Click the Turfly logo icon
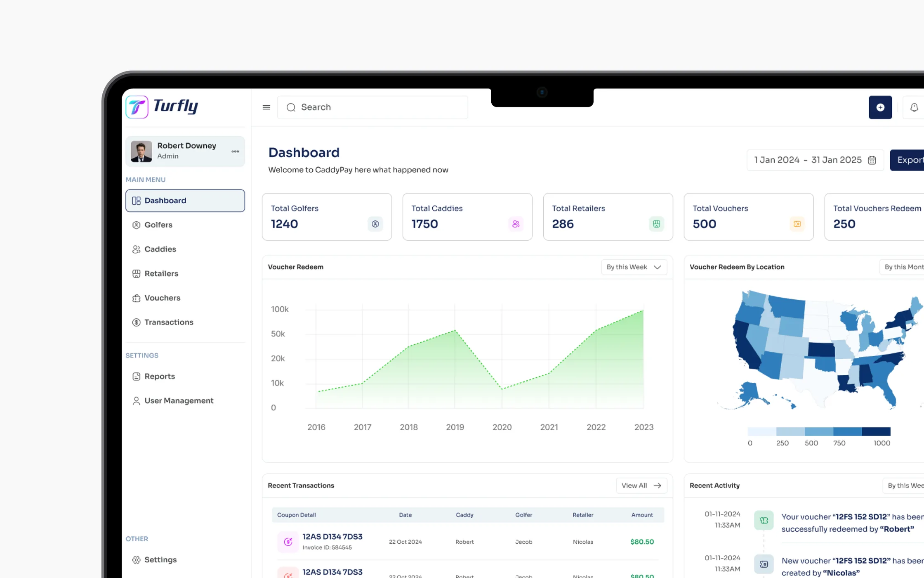The image size is (924, 578). 137,107
